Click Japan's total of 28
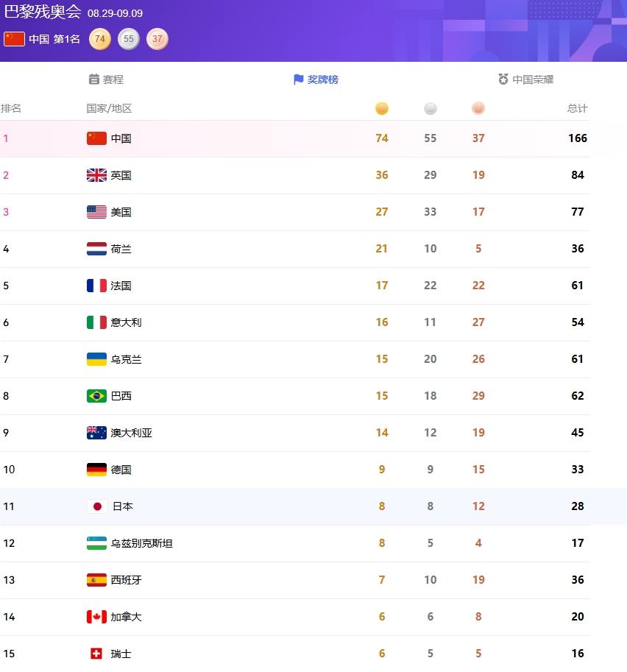 [x=578, y=506]
